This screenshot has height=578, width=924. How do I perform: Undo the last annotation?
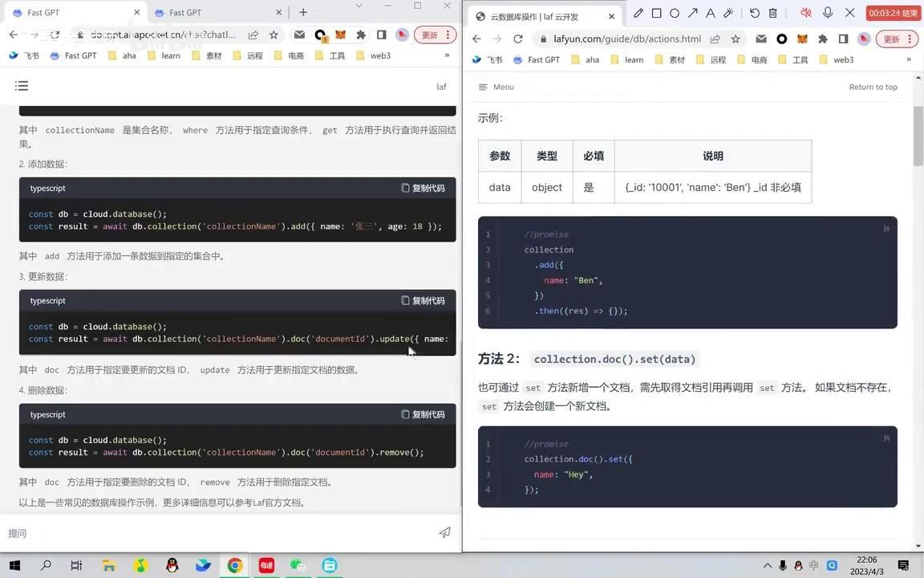click(754, 13)
